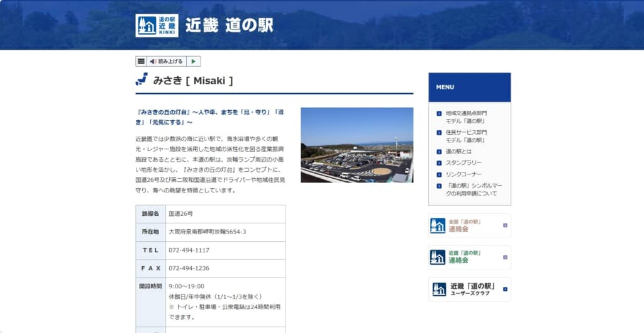This screenshot has height=333, width=644.
Task: Open the read-aloud hamburger menu icon
Action: click(141, 61)
